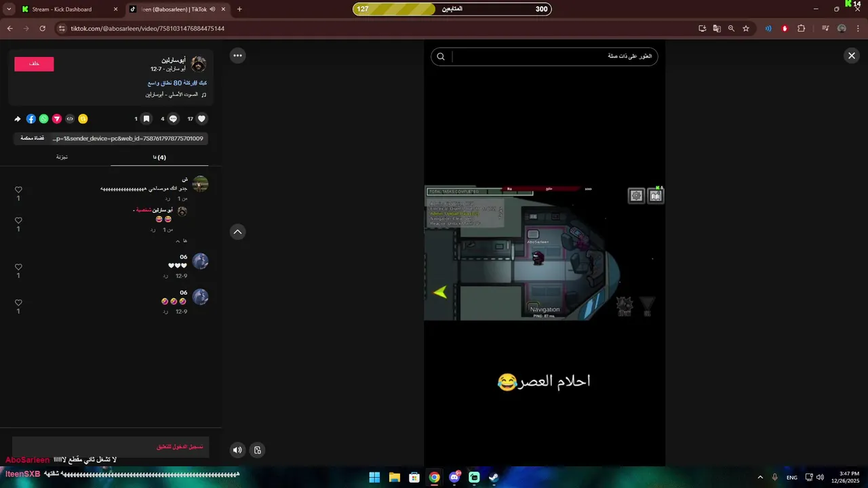Image resolution: width=868 pixels, height=488 pixels.
Task: Close the TikTok browser tab
Action: tap(223, 9)
